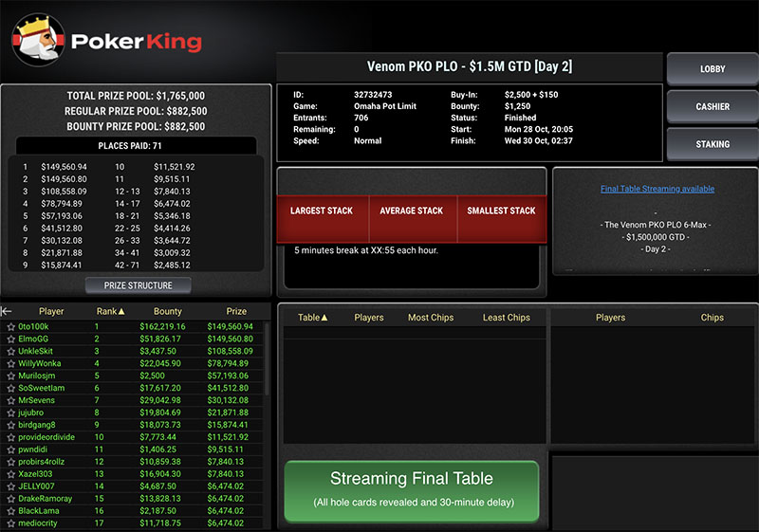Click star icon next to mediocrity
The width and height of the screenshot is (759, 532).
[x=10, y=523]
